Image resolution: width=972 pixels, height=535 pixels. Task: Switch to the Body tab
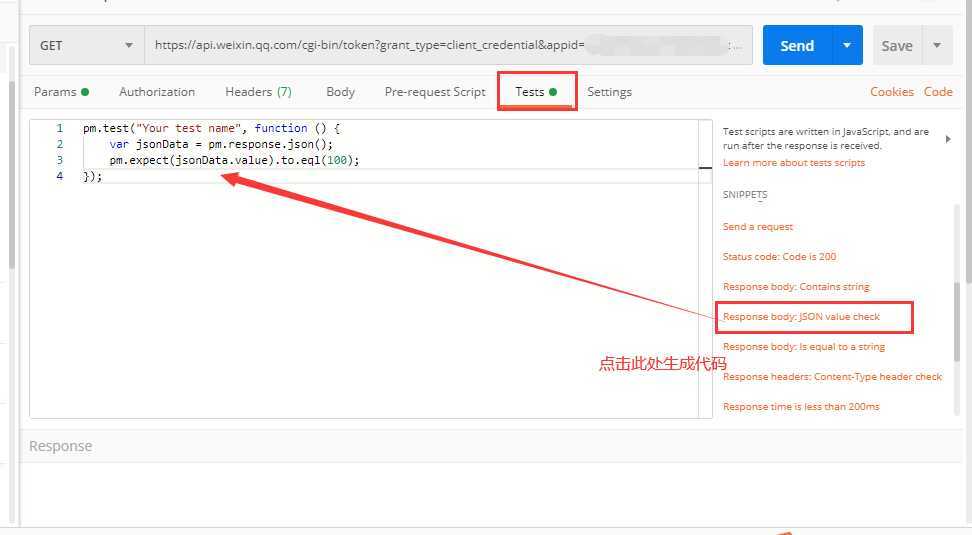[x=340, y=92]
